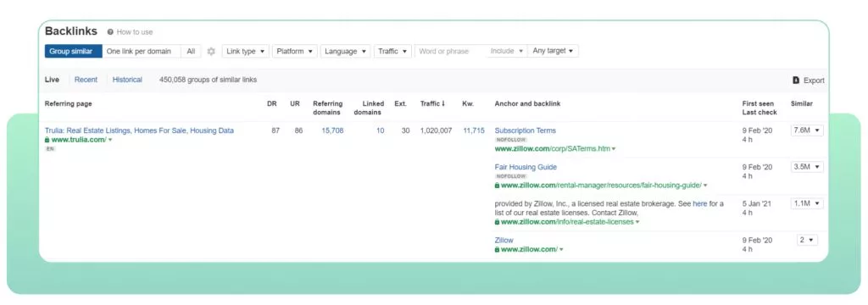Open the Include dropdown
868x305 pixels.
point(507,52)
